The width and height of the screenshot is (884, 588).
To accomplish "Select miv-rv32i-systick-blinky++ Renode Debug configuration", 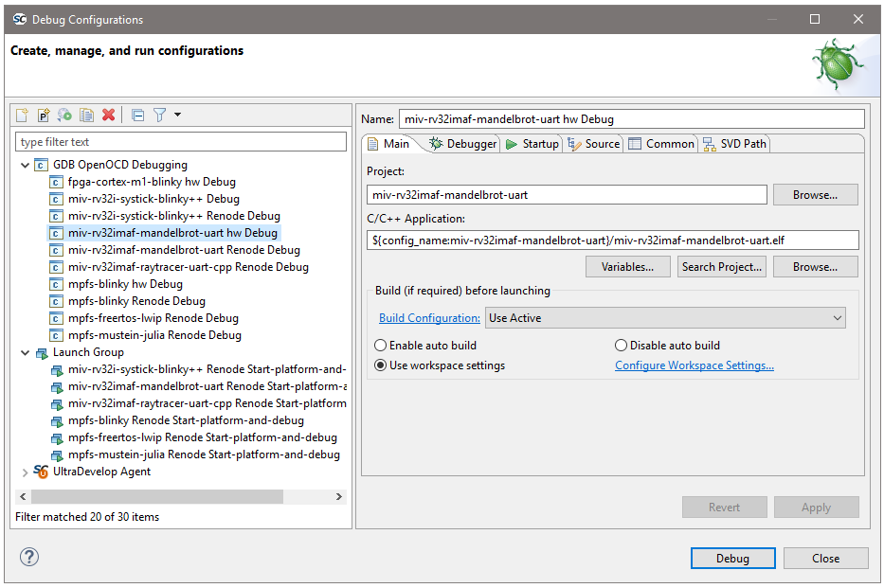I will [174, 216].
